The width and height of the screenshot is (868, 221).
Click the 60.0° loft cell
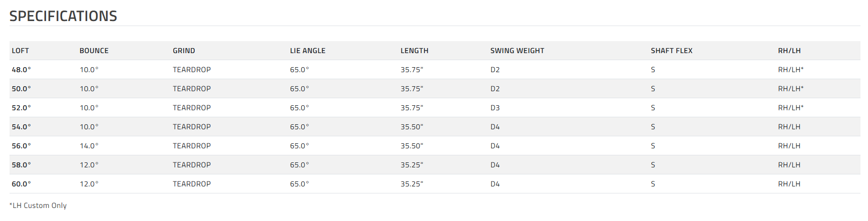pyautogui.click(x=22, y=184)
